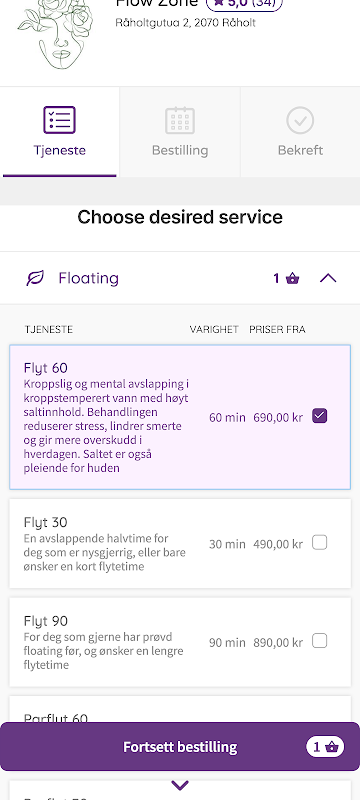
Task: Click the down chevron below Fortsett bestilling
Action: pos(180,785)
